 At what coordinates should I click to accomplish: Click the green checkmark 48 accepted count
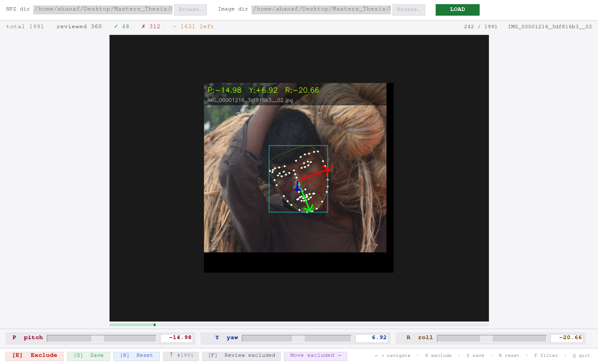(x=122, y=27)
